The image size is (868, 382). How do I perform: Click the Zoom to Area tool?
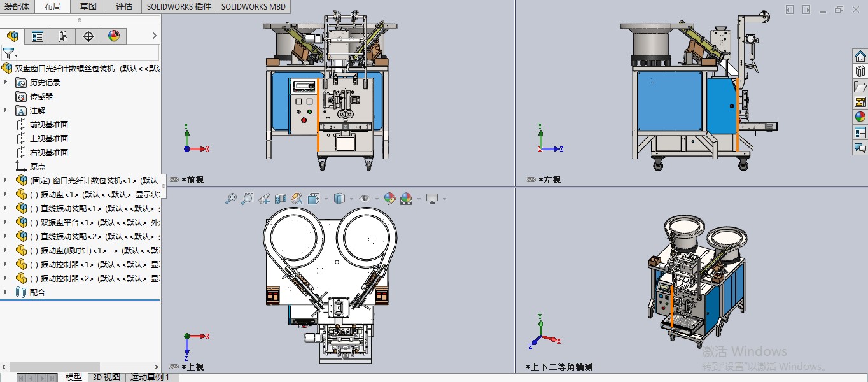pyautogui.click(x=248, y=199)
